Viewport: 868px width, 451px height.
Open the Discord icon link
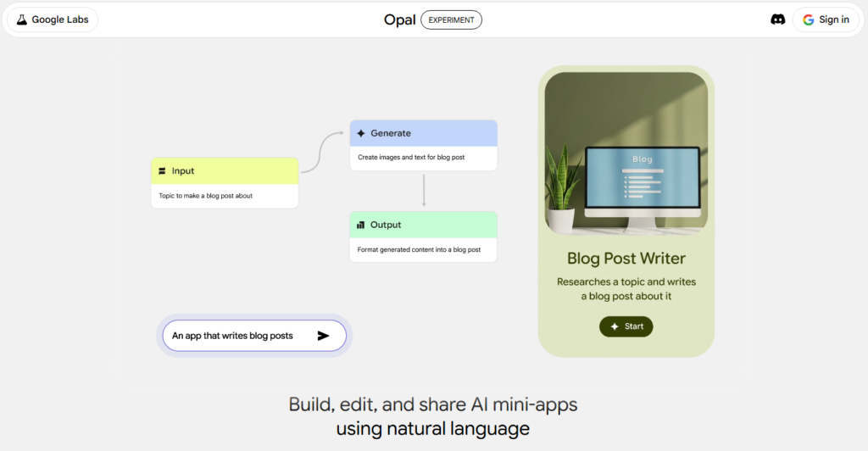777,19
